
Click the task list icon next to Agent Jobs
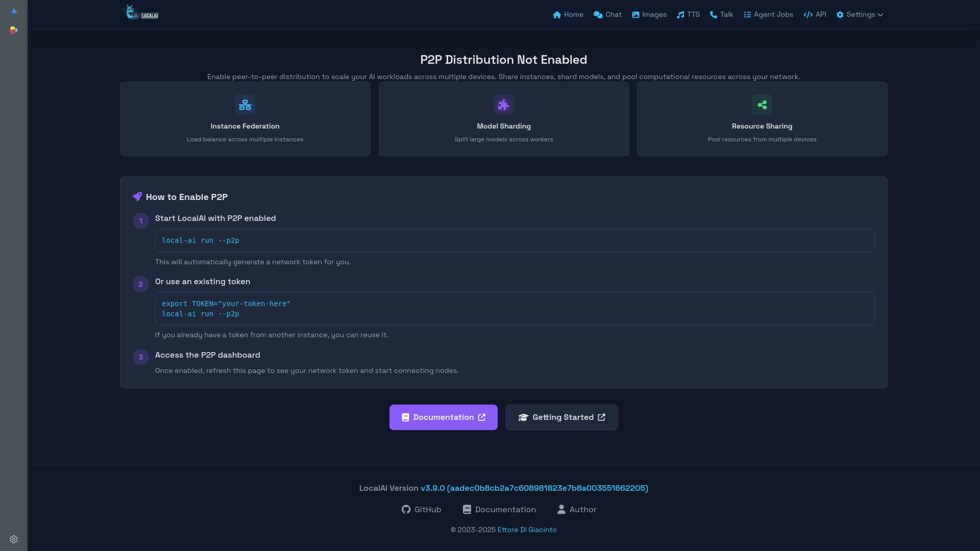click(747, 15)
